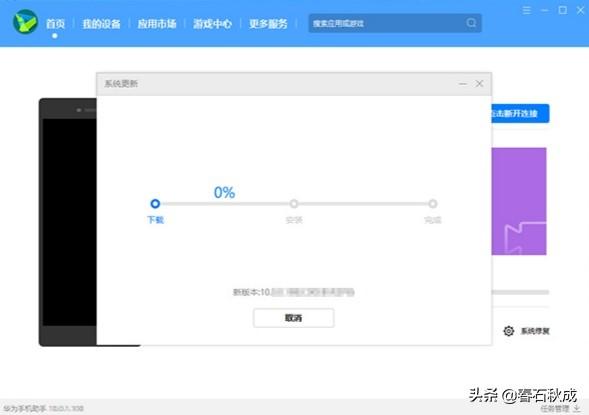
Task: Click the download arrow icon
Action: click(x=577, y=408)
